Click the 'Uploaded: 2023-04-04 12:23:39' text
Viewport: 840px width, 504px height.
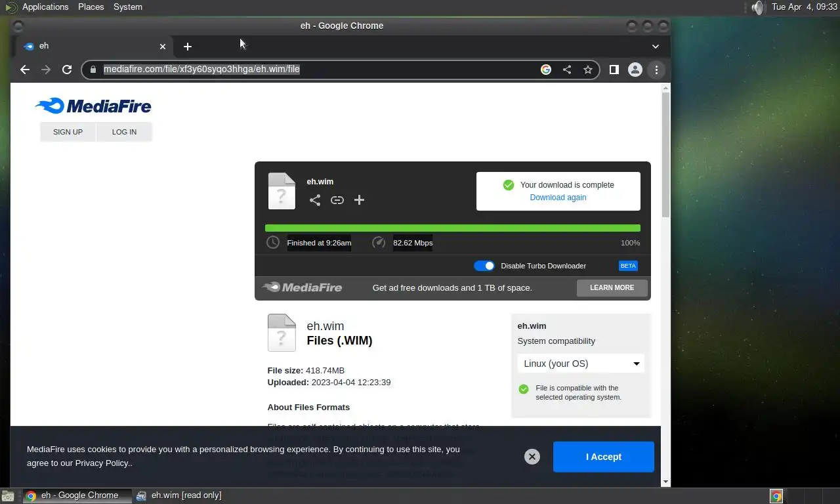[329, 382]
